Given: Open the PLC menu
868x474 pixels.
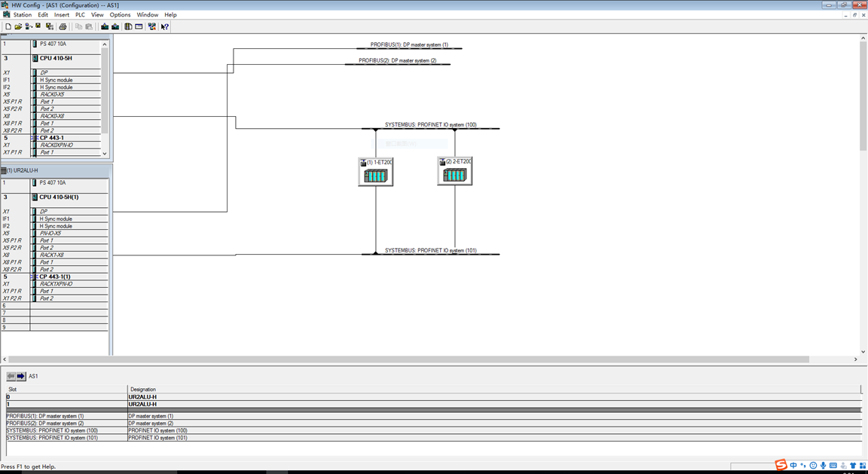Looking at the screenshot, I should pos(81,15).
